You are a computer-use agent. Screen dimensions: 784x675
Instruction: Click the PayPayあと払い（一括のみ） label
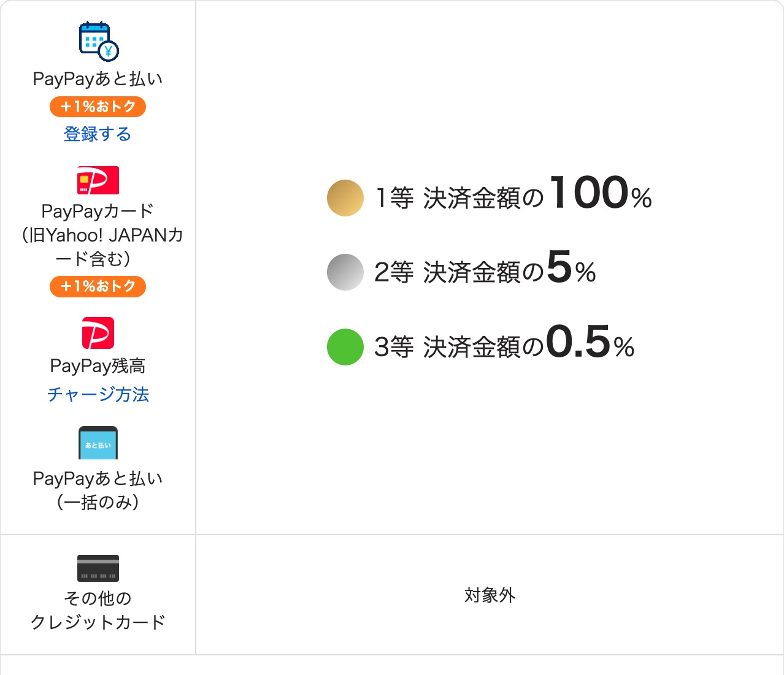coord(98,490)
